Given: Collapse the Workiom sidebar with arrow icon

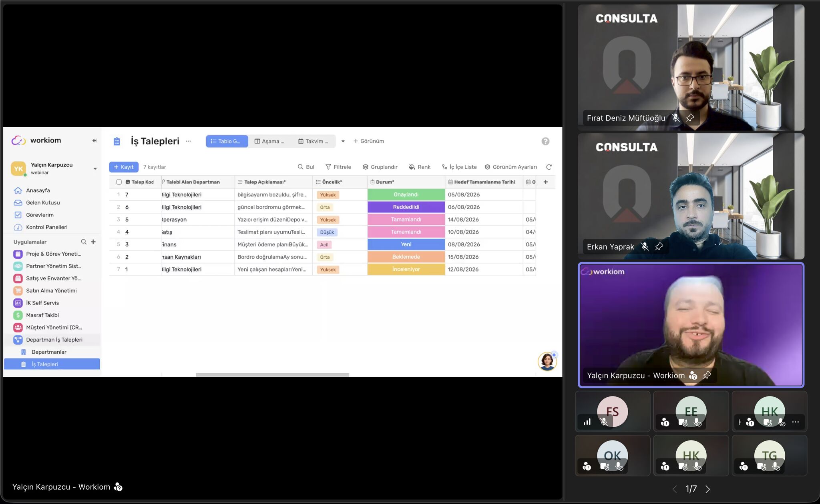Looking at the screenshot, I should coord(94,140).
